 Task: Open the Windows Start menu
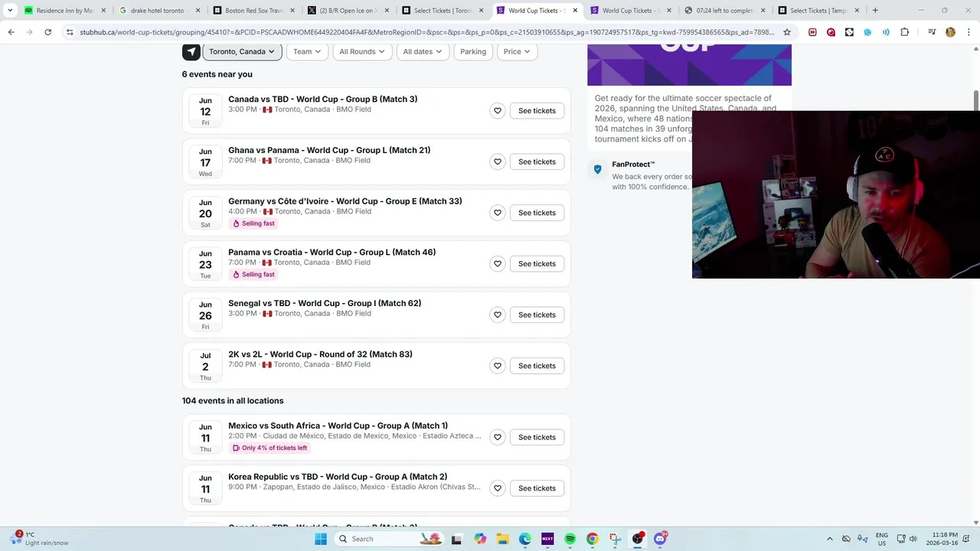click(321, 539)
